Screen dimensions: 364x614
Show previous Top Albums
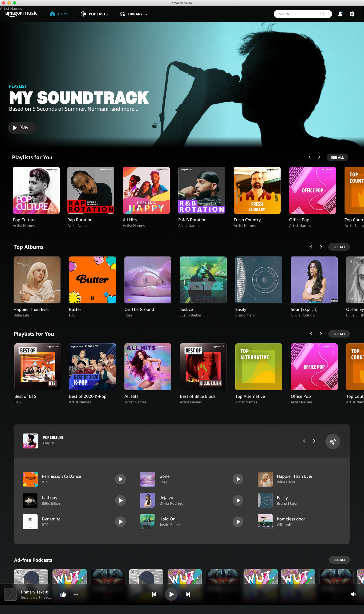(x=311, y=247)
